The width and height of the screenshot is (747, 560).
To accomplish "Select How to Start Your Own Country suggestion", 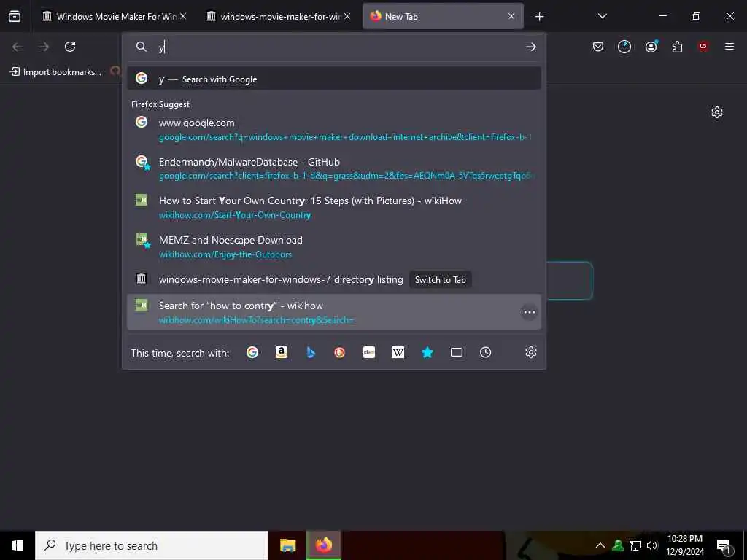I will click(334, 208).
